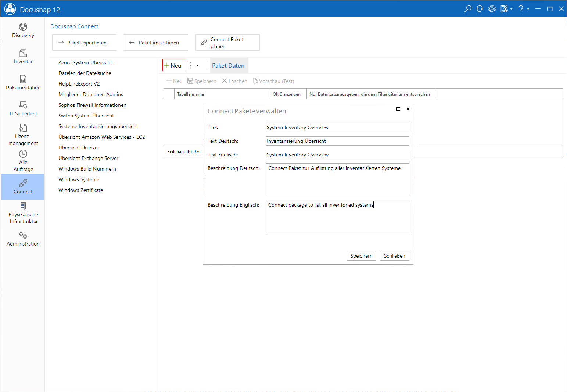Click Speichern in the dialog

point(362,256)
